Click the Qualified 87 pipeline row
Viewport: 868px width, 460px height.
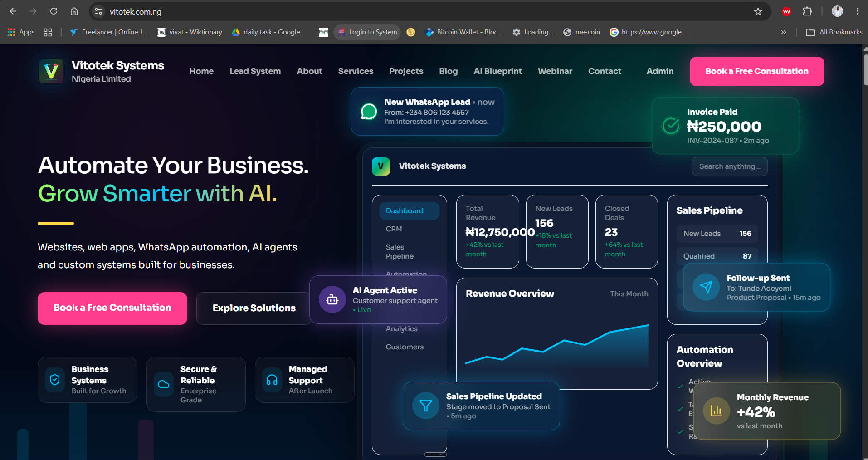717,256
